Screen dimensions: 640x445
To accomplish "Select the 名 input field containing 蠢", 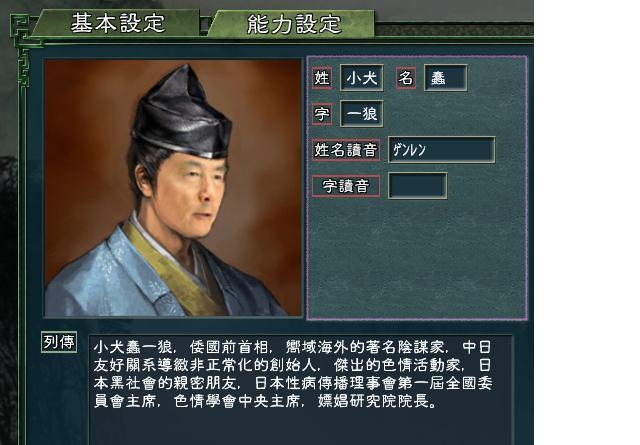I will pyautogui.click(x=446, y=78).
